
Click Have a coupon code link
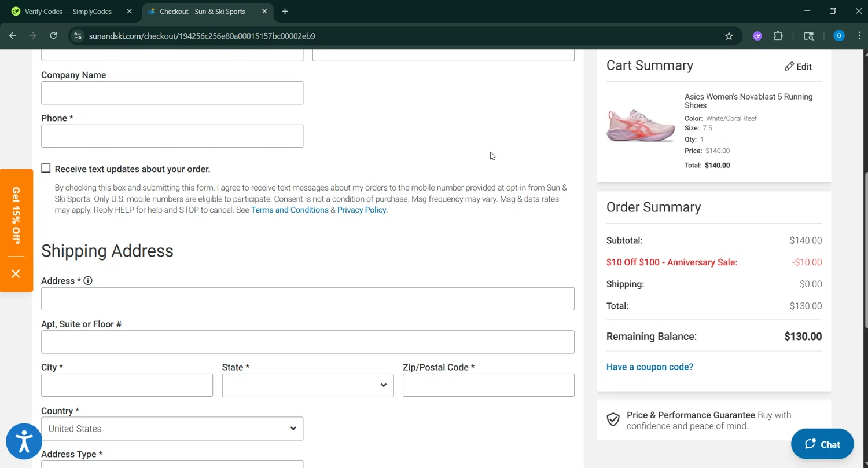pyautogui.click(x=649, y=367)
